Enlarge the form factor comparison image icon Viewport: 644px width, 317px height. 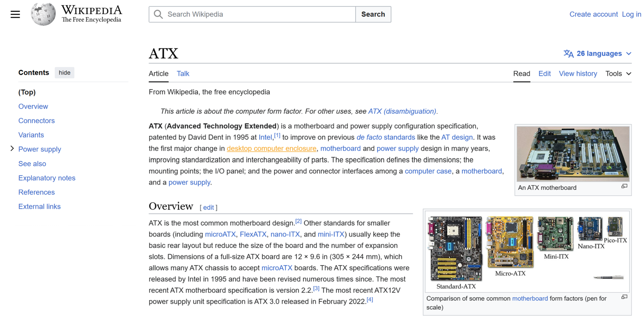point(624,297)
